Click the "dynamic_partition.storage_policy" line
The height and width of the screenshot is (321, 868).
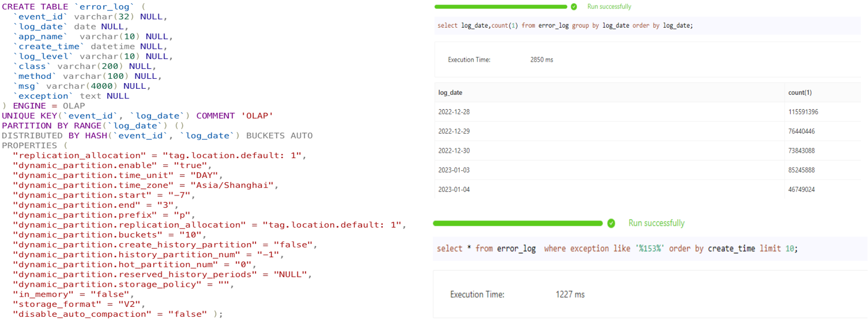point(123,283)
